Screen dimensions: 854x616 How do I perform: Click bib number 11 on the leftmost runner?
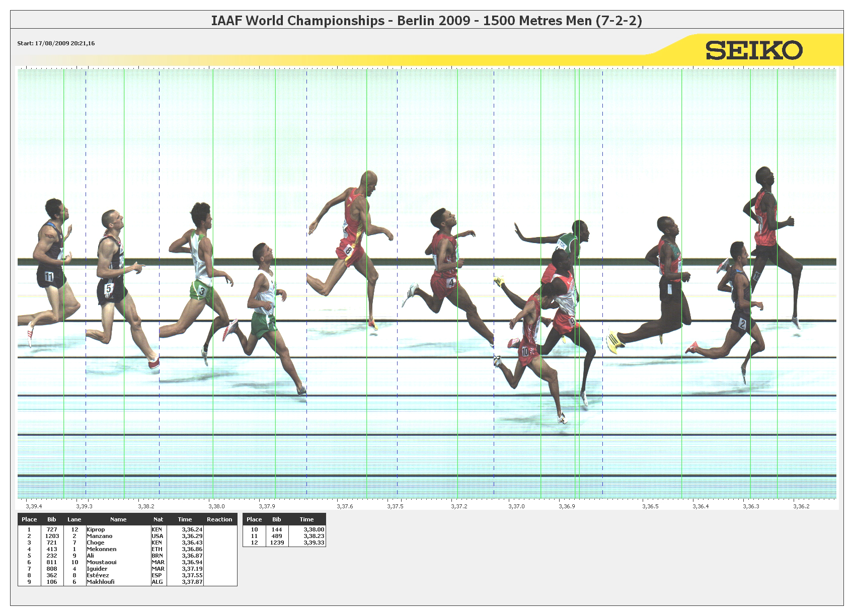tap(49, 276)
